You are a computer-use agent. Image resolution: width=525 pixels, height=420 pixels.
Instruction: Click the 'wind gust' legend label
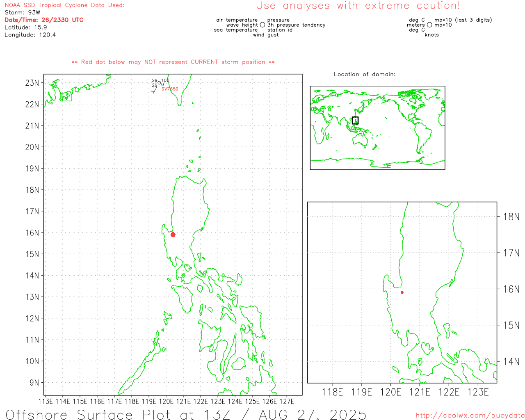pos(266,35)
